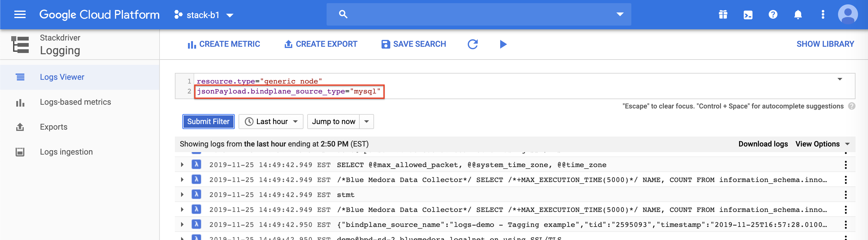
Task: Open the notifications bell
Action: [797, 14]
